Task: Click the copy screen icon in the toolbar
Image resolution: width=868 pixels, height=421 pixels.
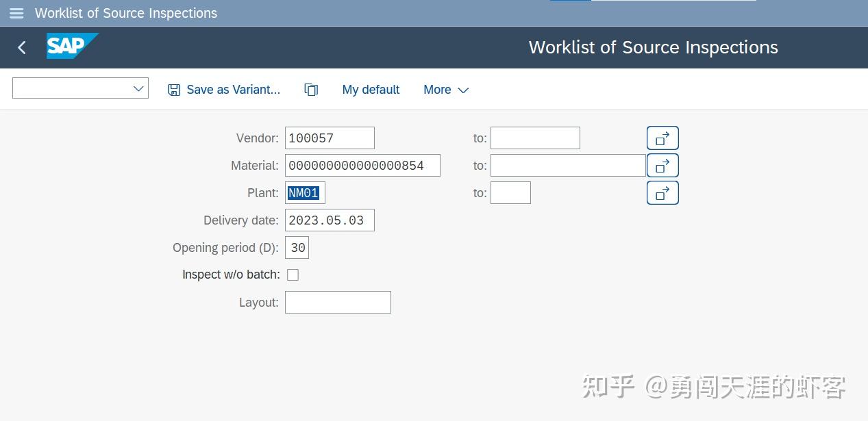Action: [x=311, y=89]
